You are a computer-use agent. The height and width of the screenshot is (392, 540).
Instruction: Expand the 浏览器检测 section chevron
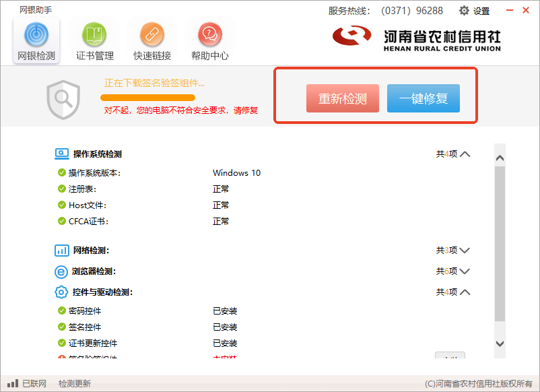(464, 271)
